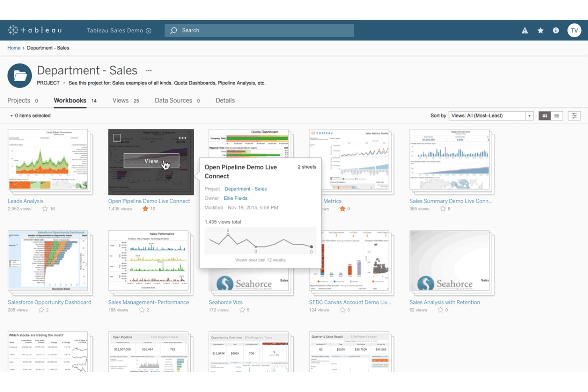
Task: Go to Home breadcrumb
Action: coord(14,48)
